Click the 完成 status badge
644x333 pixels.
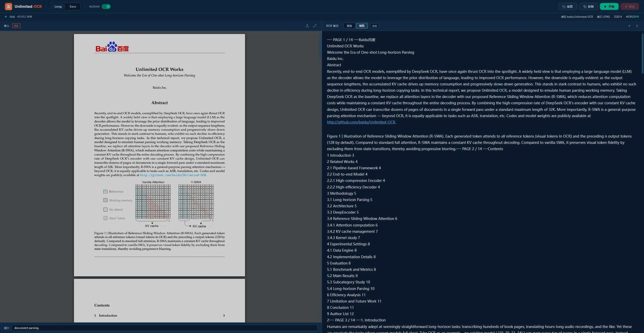(375, 26)
